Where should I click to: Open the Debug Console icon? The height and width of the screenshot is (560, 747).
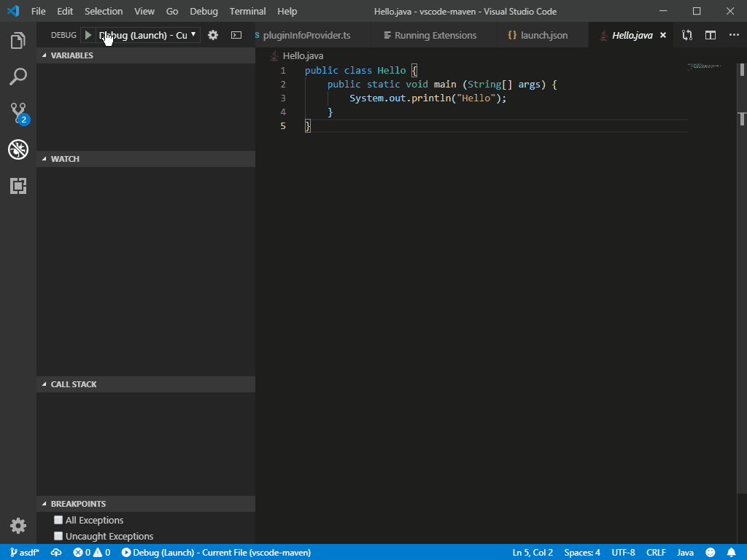coord(236,35)
